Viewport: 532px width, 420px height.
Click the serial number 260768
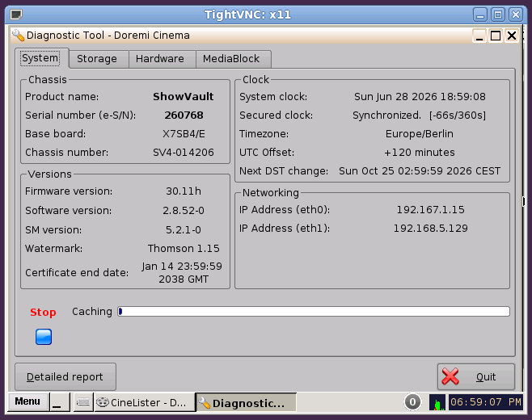coord(184,115)
